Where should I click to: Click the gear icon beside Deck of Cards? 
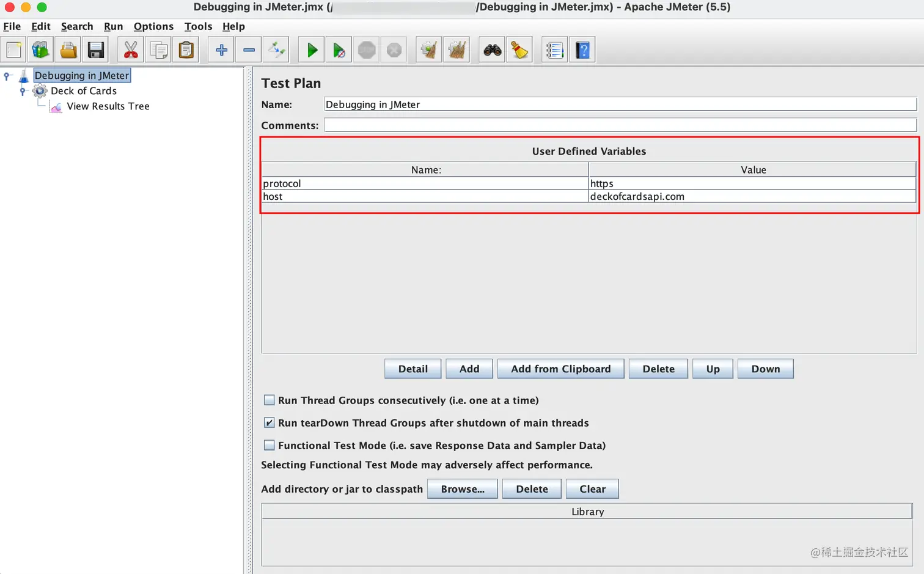tap(40, 91)
